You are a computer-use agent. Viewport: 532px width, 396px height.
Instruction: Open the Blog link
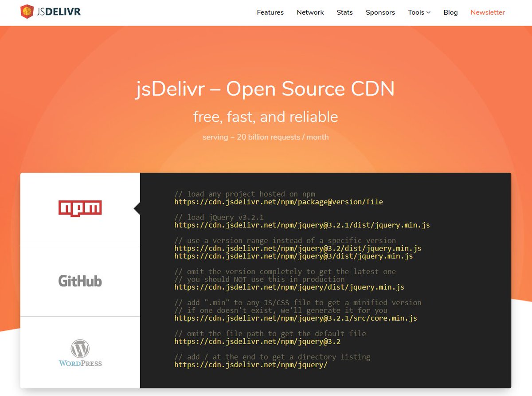(x=450, y=12)
